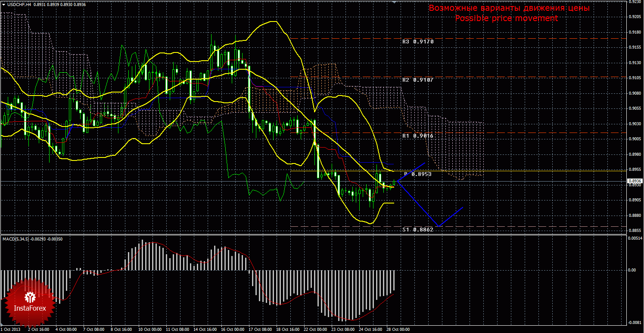The height and width of the screenshot is (333, 644).
Task: Click the MACD scale value -0.0081
Action: pyautogui.click(x=635, y=323)
